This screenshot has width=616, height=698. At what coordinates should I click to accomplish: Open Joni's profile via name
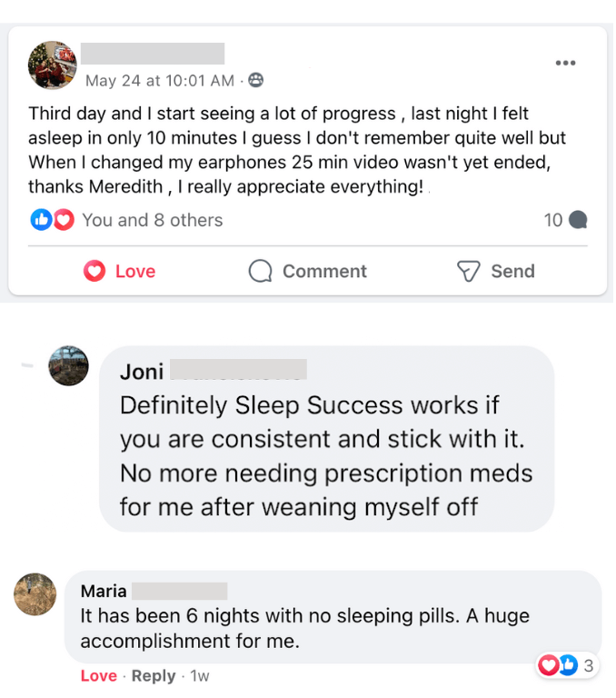143,372
